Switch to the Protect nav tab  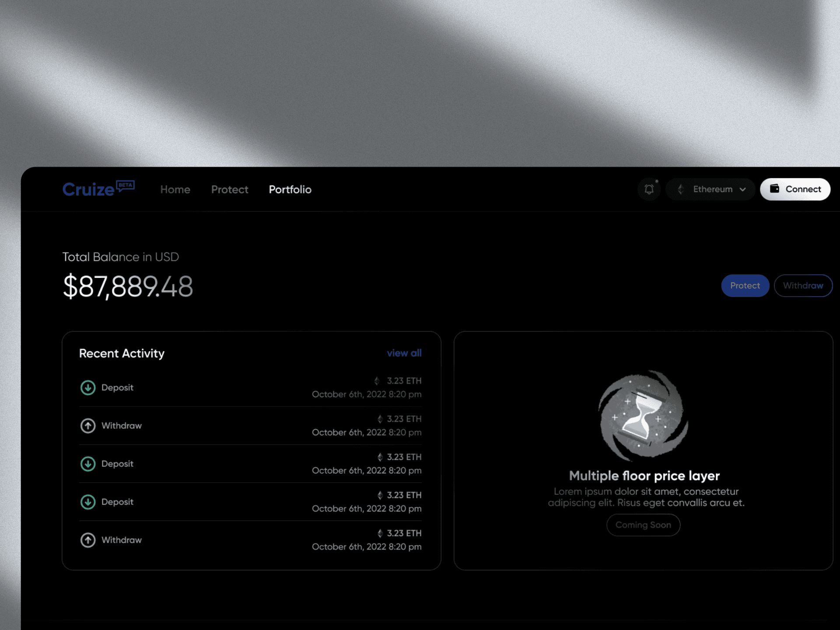pyautogui.click(x=230, y=189)
